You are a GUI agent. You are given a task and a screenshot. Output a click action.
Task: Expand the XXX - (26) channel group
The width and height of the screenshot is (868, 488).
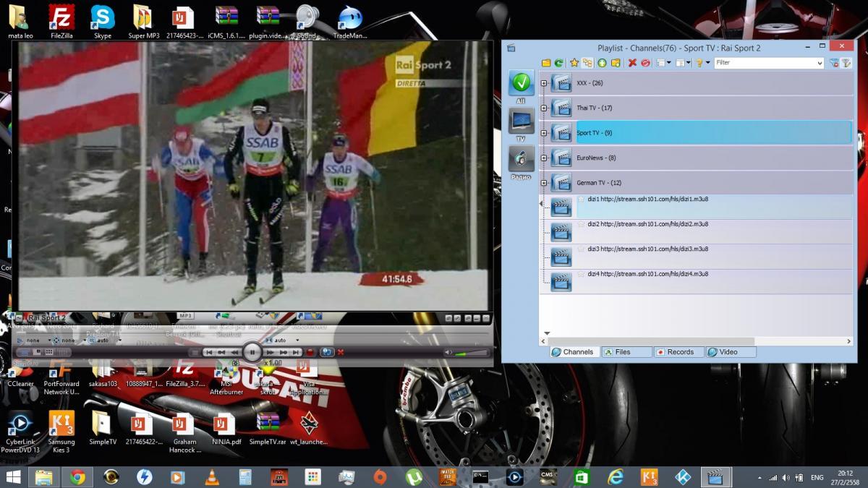tap(544, 83)
